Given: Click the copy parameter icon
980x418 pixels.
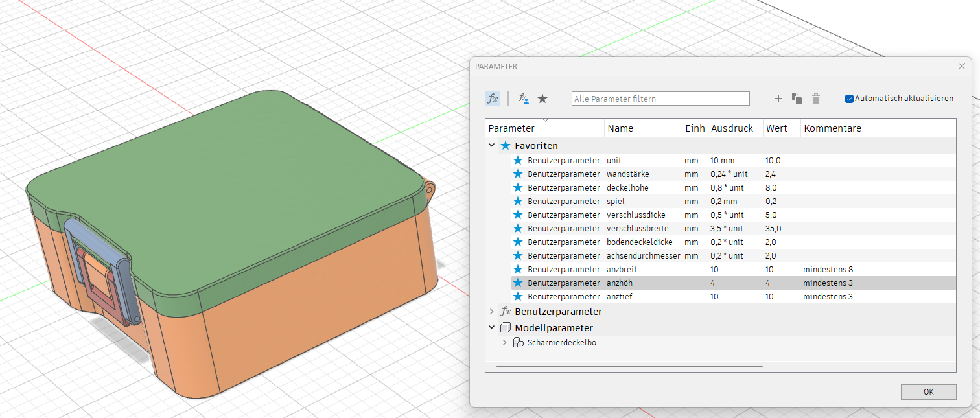Looking at the screenshot, I should (797, 99).
